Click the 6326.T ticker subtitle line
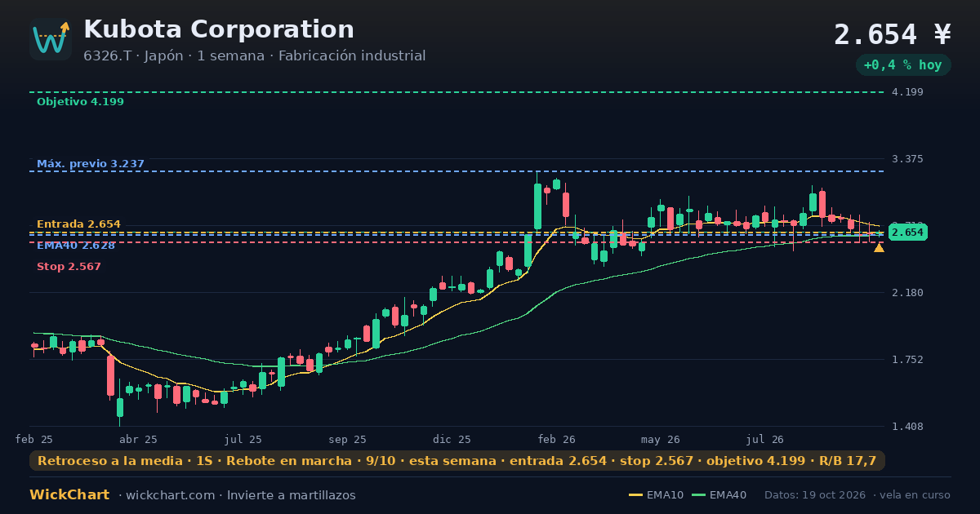The image size is (980, 514). pyautogui.click(x=254, y=56)
